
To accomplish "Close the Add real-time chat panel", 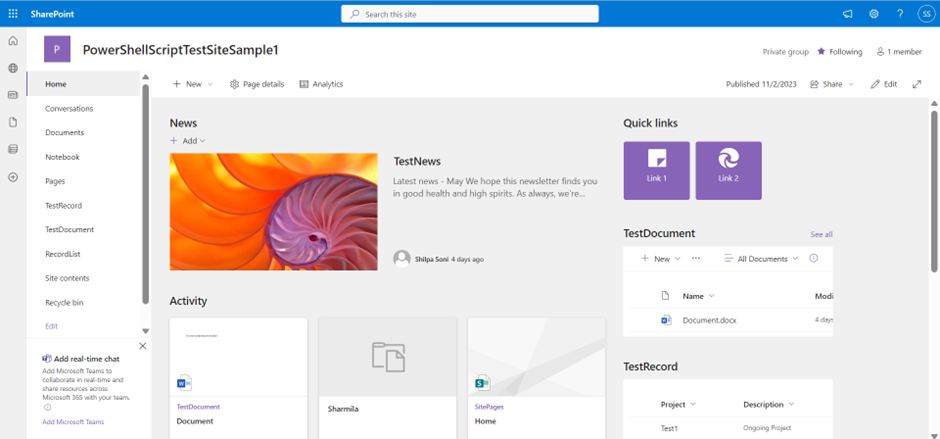I will (142, 346).
